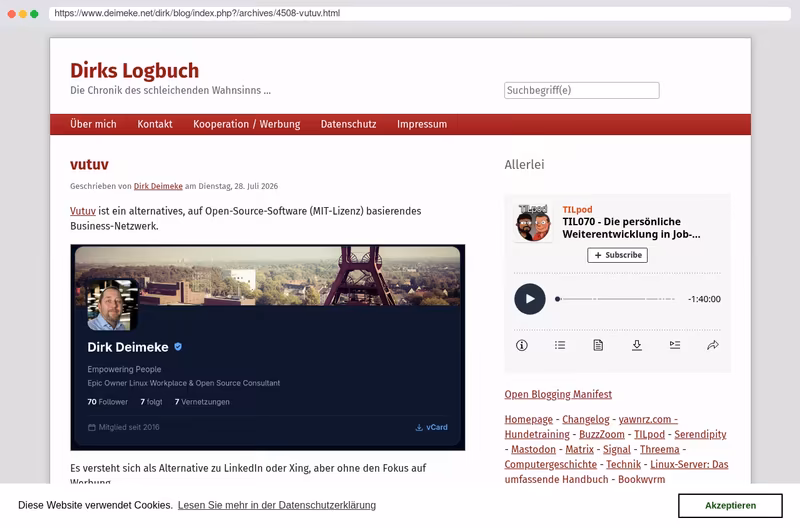Open the yawnrz.com link
This screenshot has height=528, width=800.
pos(648,419)
